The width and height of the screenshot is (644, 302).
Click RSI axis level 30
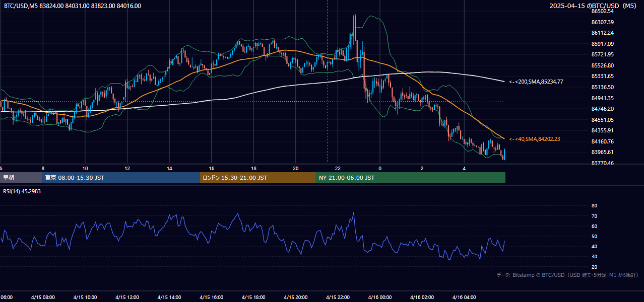pos(594,257)
